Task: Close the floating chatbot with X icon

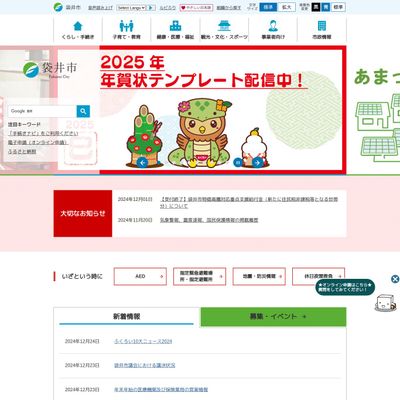Action: pyautogui.click(x=395, y=279)
